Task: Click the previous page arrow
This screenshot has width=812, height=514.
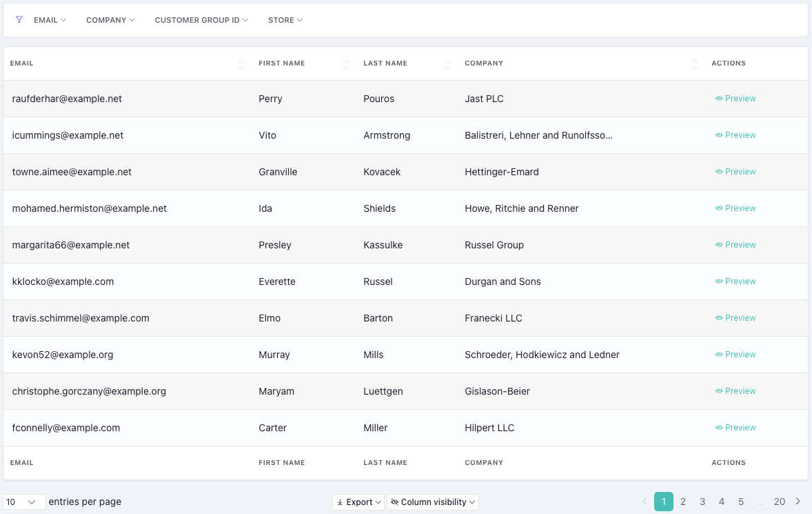Action: point(644,502)
